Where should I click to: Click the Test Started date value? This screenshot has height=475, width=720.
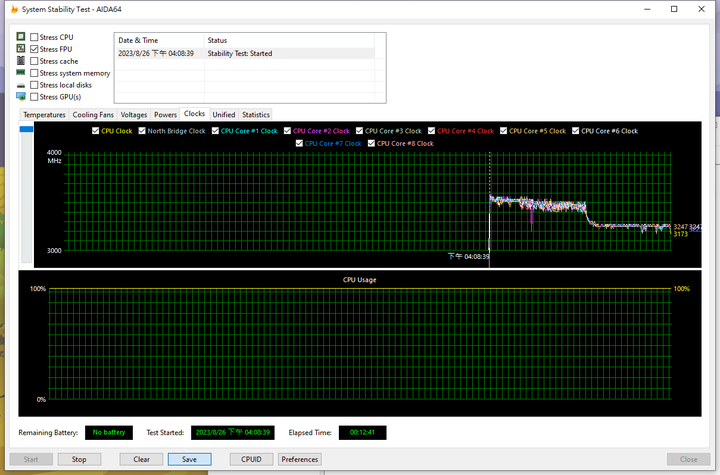coord(233,433)
